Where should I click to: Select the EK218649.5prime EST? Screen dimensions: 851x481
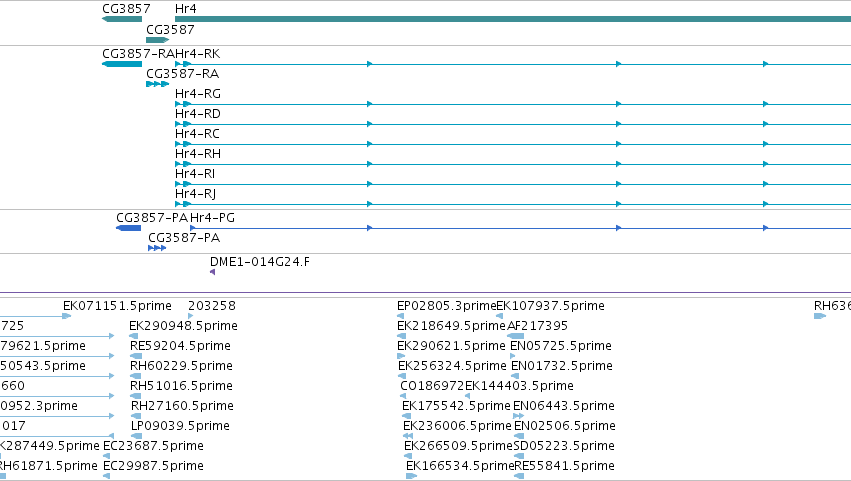point(402,336)
